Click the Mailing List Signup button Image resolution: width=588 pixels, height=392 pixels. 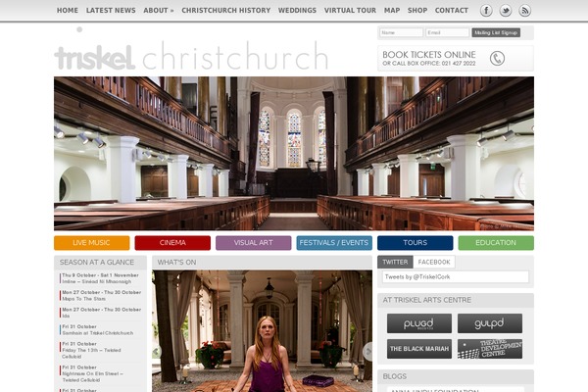coord(496,32)
